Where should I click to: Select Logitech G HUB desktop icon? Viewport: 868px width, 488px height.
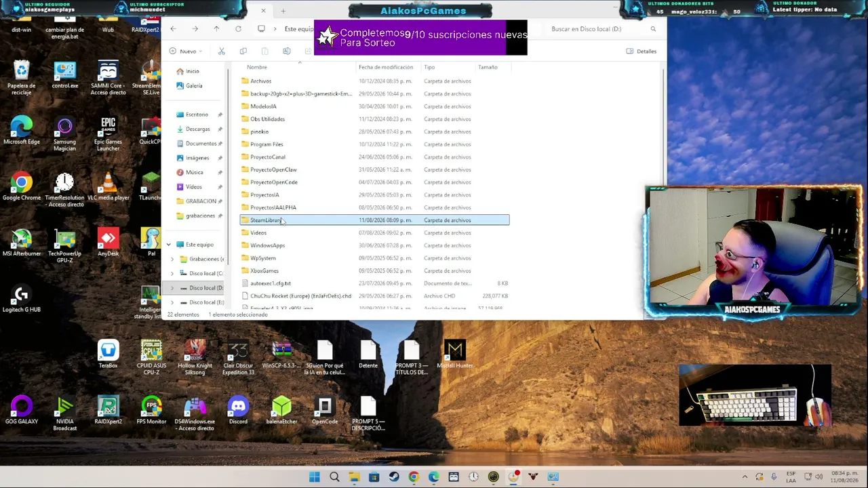pyautogui.click(x=22, y=299)
